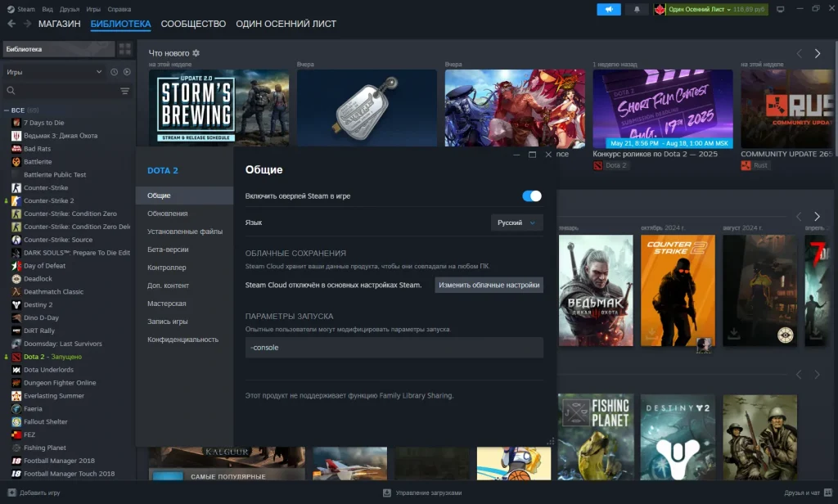Select the Бета-версии section
Screen dimensions: 838x504
[x=184, y=250]
